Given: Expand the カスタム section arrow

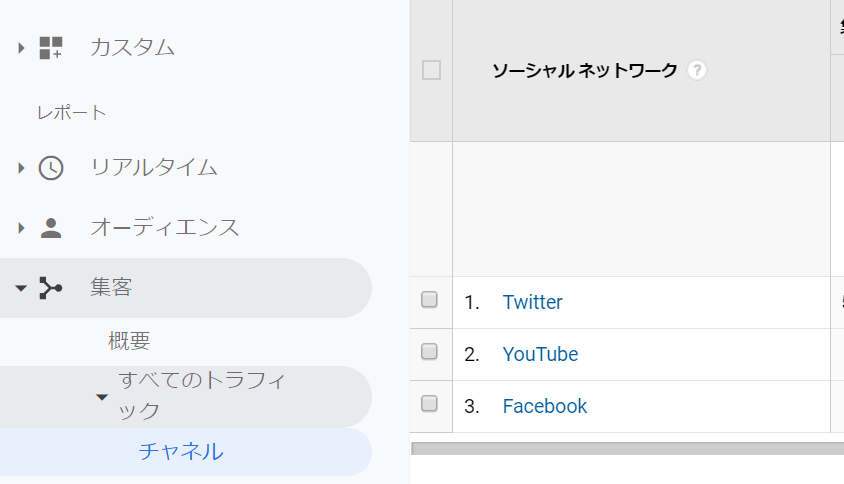Looking at the screenshot, I should click(x=21, y=48).
